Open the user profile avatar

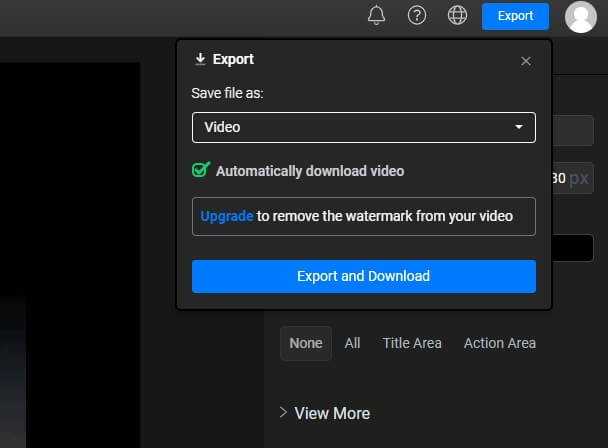point(580,17)
